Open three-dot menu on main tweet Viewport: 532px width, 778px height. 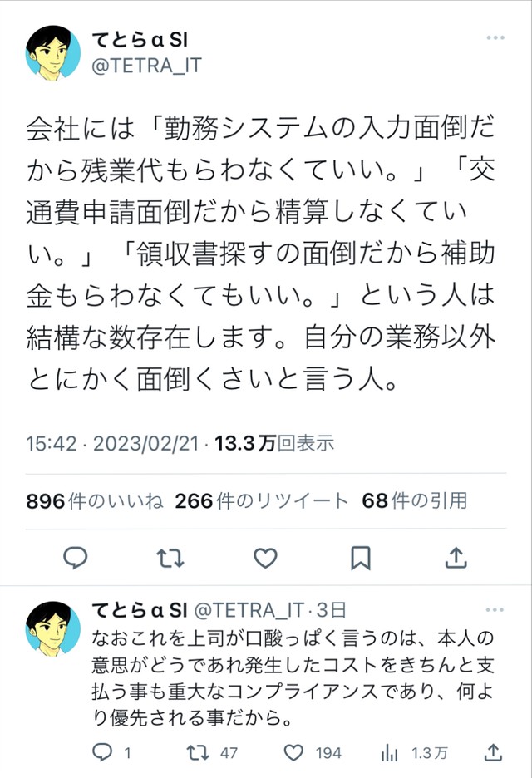click(x=496, y=38)
